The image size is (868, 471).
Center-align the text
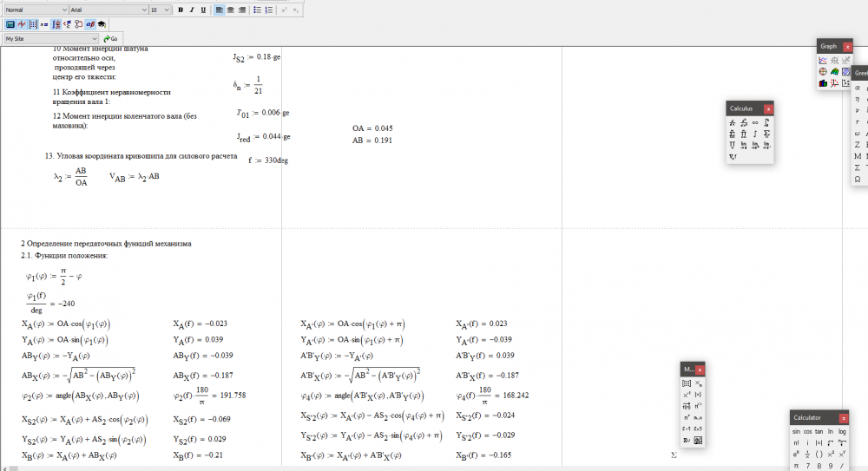(231, 10)
